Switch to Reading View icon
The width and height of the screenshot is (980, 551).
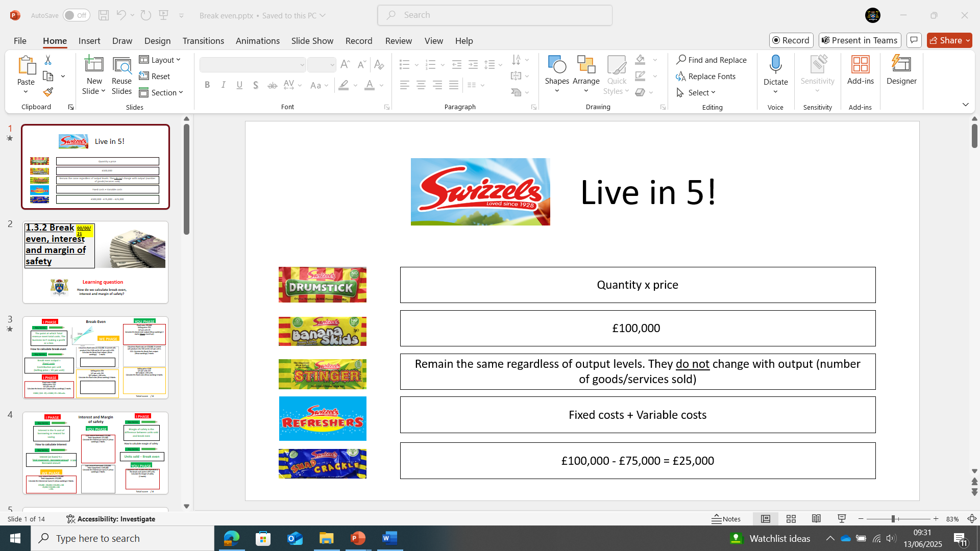pyautogui.click(x=817, y=519)
